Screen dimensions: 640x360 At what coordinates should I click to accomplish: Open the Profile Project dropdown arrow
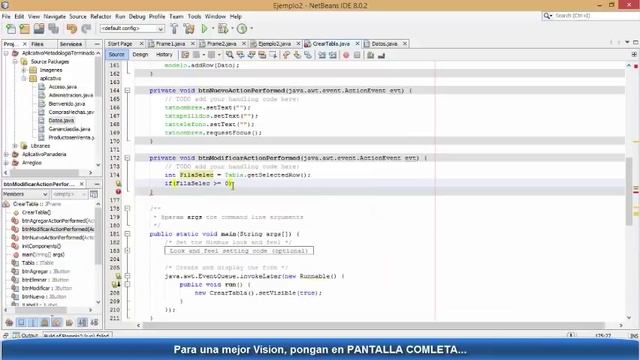point(251,29)
